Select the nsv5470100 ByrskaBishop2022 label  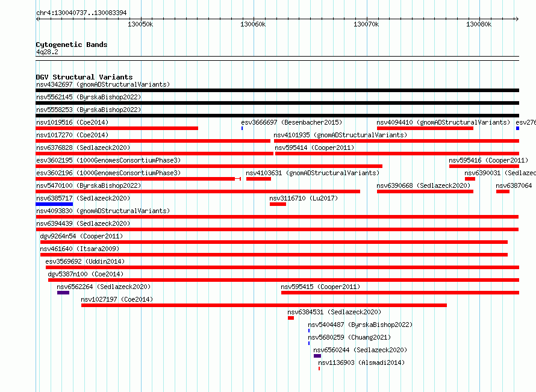click(x=89, y=185)
